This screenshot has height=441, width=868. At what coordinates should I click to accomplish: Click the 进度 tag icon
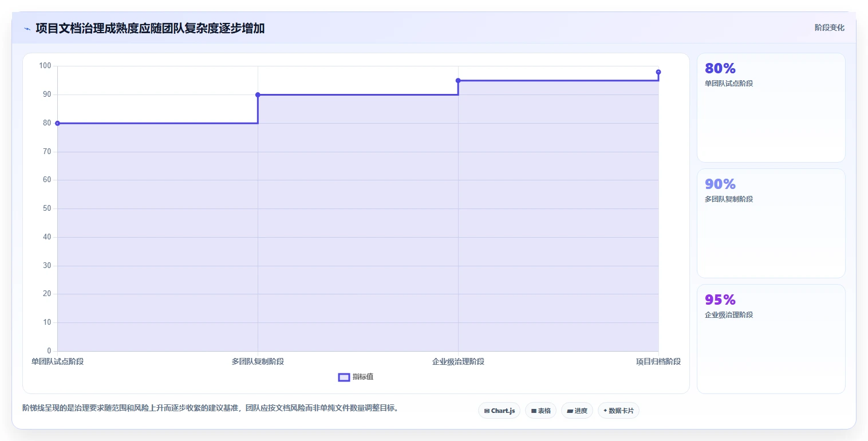pyautogui.click(x=570, y=411)
